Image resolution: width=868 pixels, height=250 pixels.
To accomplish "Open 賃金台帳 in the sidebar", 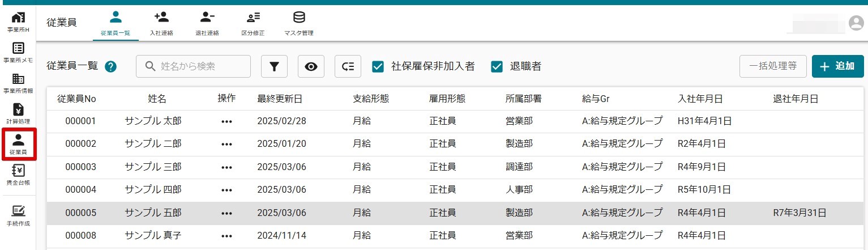I will point(18,175).
